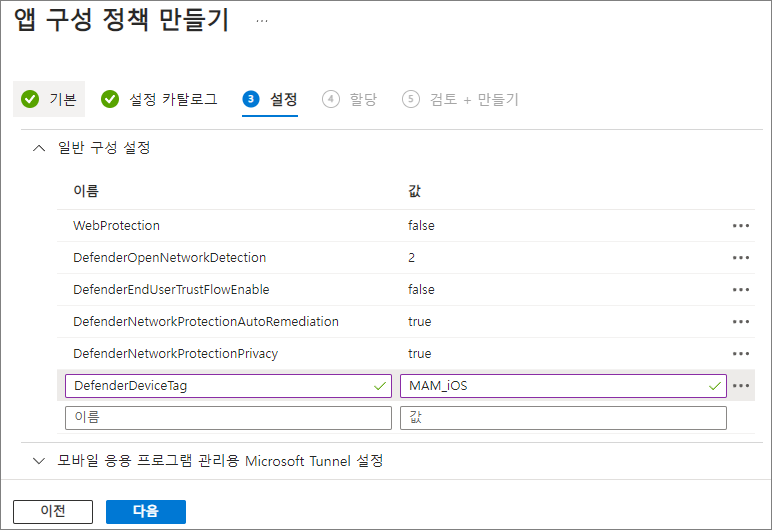Image resolution: width=772 pixels, height=530 pixels.
Task: Go to the 할당 step tab
Action: 350,99
